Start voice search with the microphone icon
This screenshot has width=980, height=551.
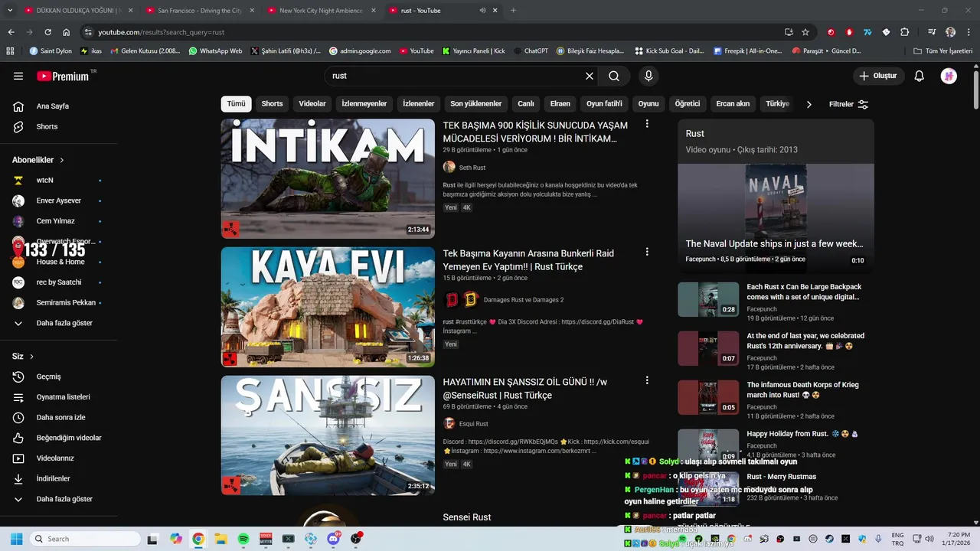(648, 76)
